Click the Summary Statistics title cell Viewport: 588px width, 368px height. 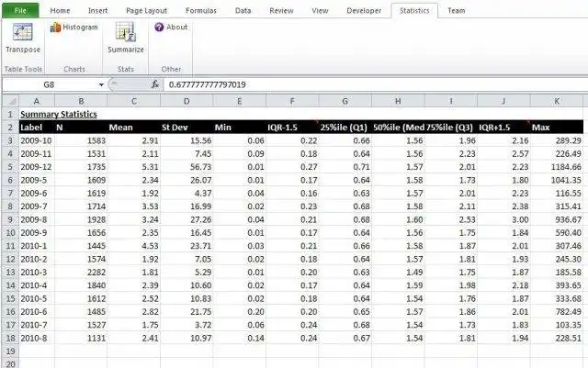(59, 115)
